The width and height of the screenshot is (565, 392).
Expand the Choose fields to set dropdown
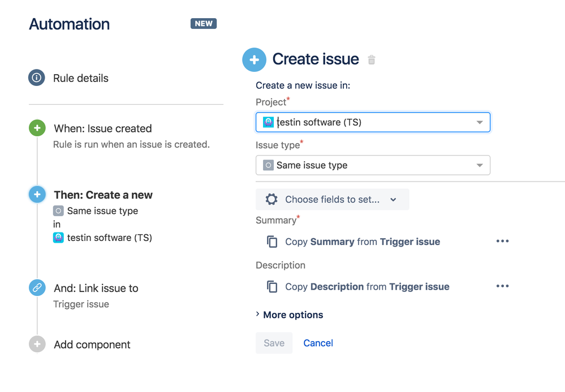393,199
